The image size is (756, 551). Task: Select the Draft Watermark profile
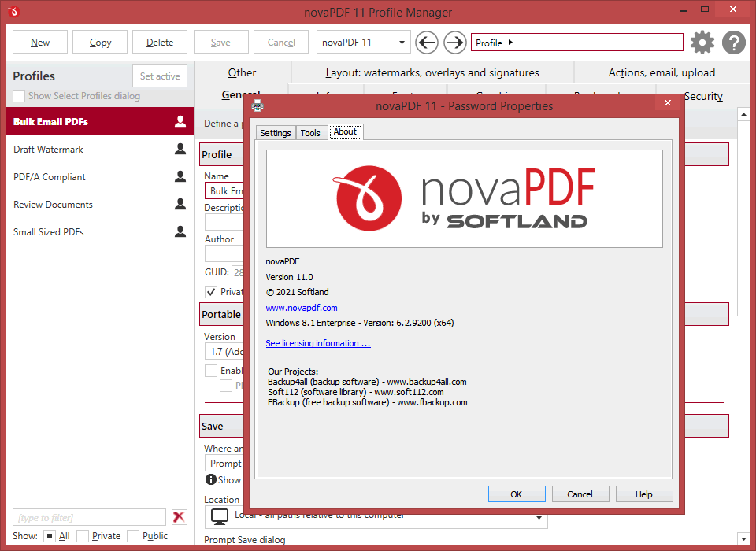[100, 149]
